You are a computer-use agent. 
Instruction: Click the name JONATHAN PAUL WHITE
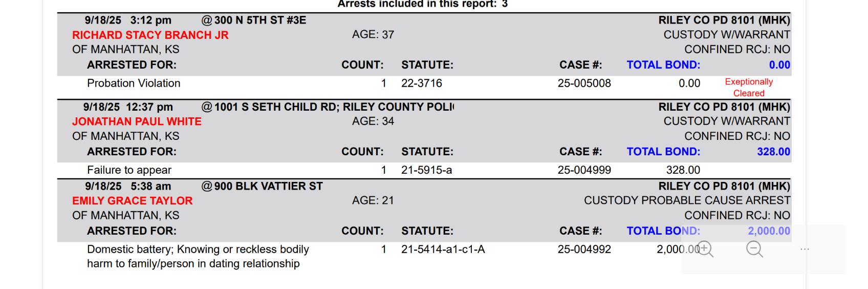[x=137, y=121]
